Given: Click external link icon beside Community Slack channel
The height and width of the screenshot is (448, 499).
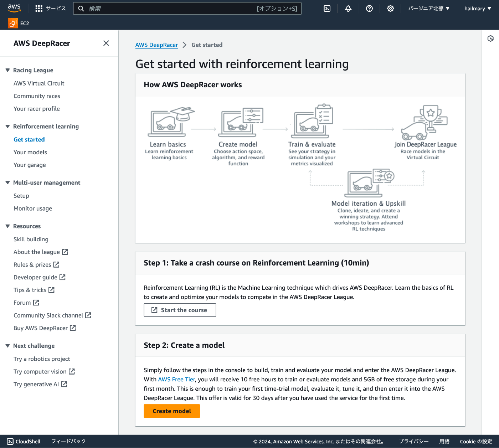Looking at the screenshot, I should tap(88, 315).
